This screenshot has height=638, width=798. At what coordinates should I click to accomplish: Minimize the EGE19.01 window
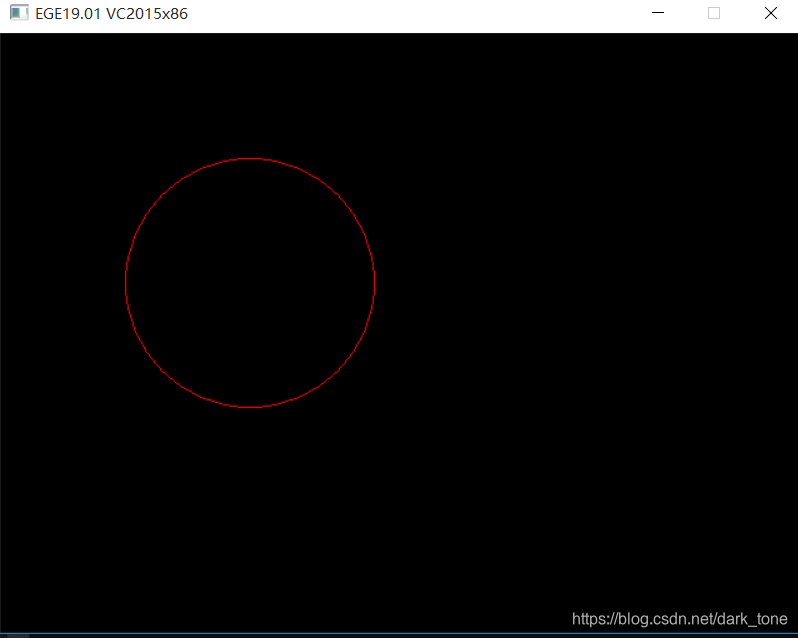[x=658, y=13]
